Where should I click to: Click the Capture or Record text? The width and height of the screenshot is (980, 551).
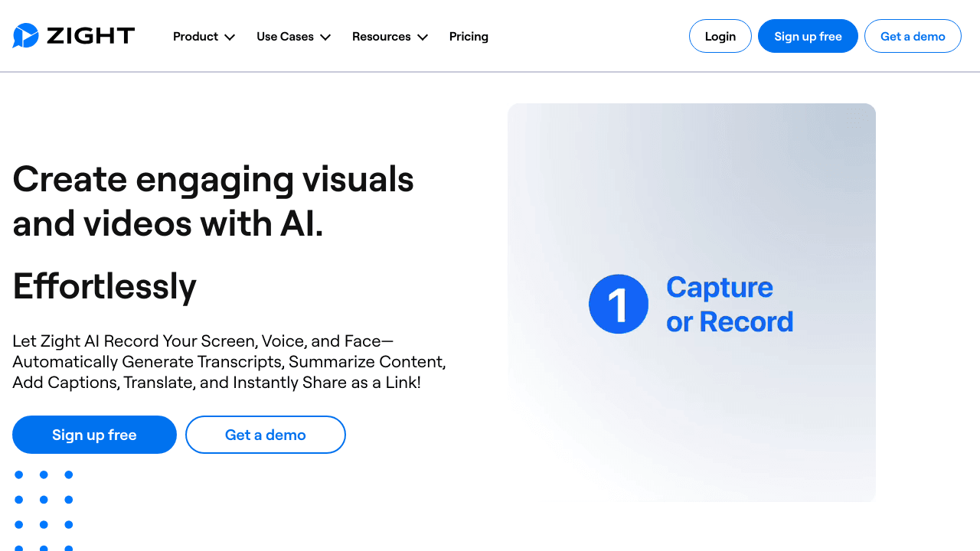(x=729, y=305)
